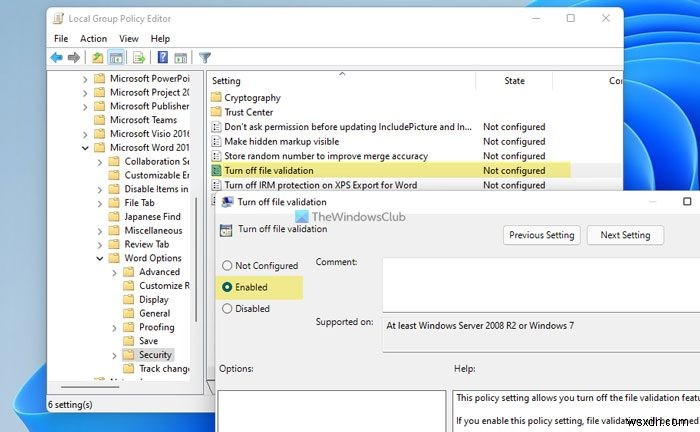Expand the Proofing tree node
This screenshot has height=432, width=700.
coord(114,328)
